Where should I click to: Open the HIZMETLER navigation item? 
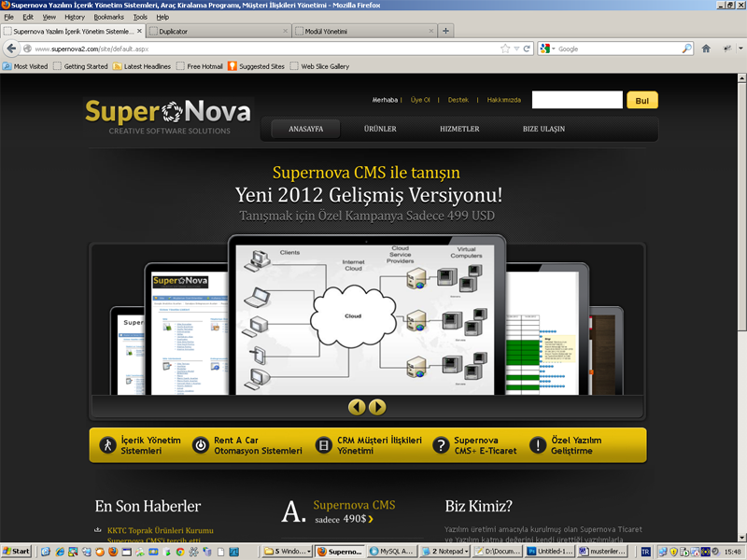tap(459, 129)
